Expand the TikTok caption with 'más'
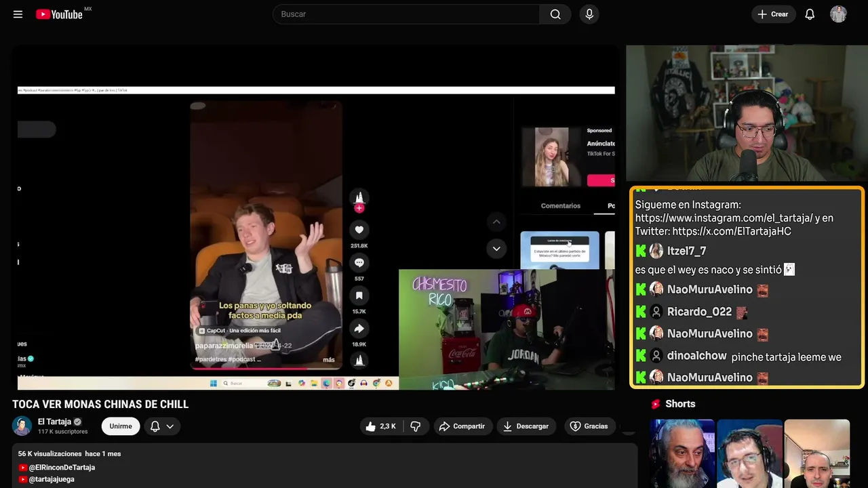This screenshot has width=868, height=488. click(x=329, y=360)
